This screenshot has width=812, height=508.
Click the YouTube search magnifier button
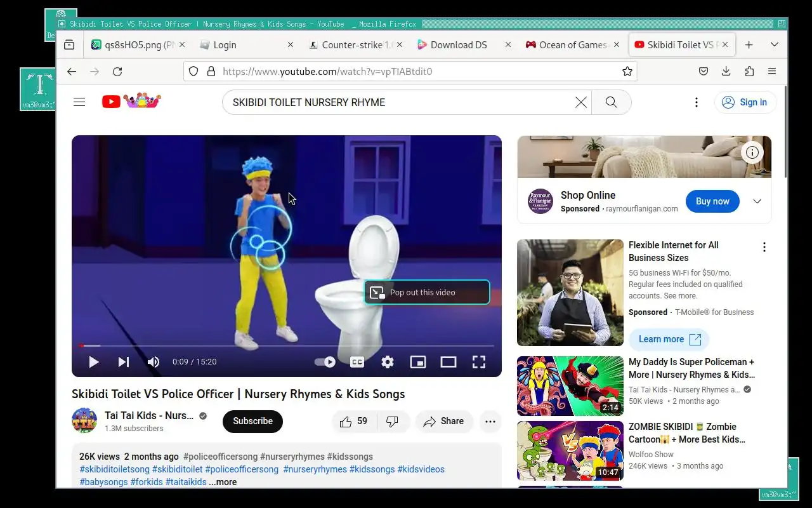tap(612, 102)
